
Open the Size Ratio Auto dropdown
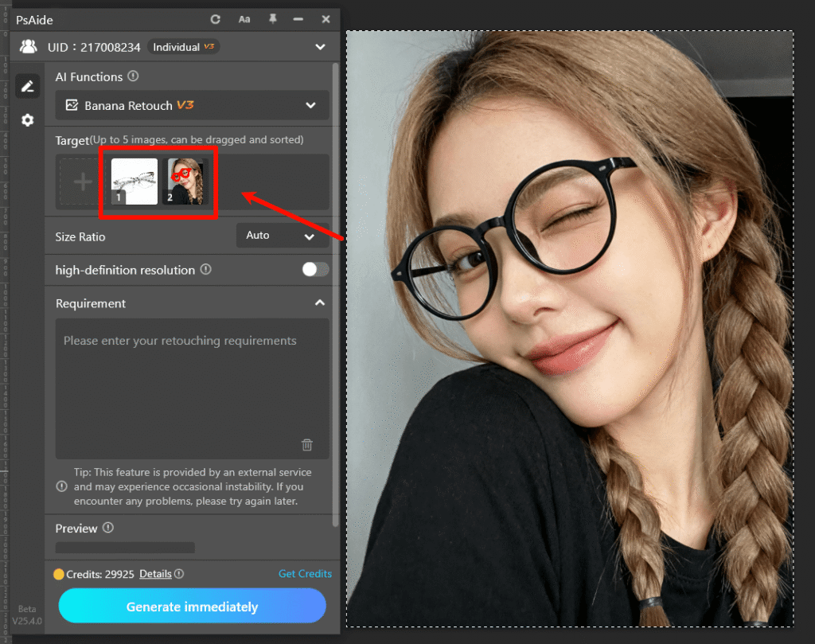[283, 235]
